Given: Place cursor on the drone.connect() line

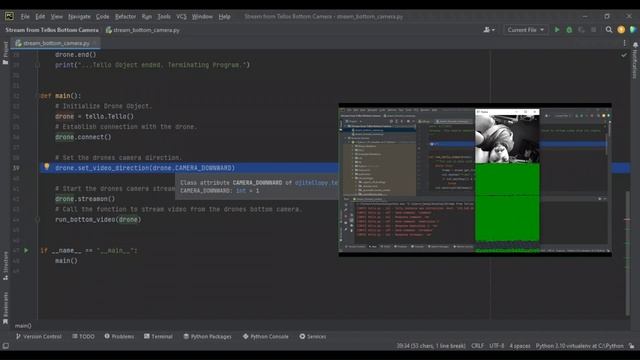Looking at the screenshot, I should point(83,137).
